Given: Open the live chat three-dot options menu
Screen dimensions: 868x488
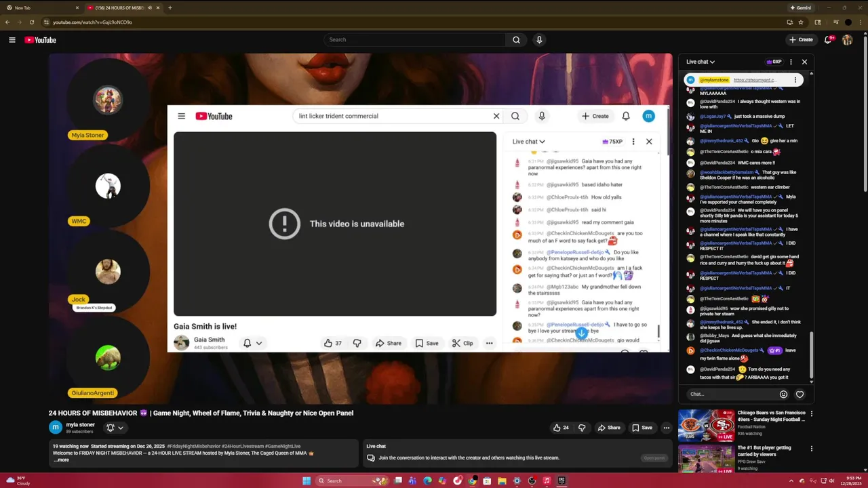Looking at the screenshot, I should (x=791, y=62).
